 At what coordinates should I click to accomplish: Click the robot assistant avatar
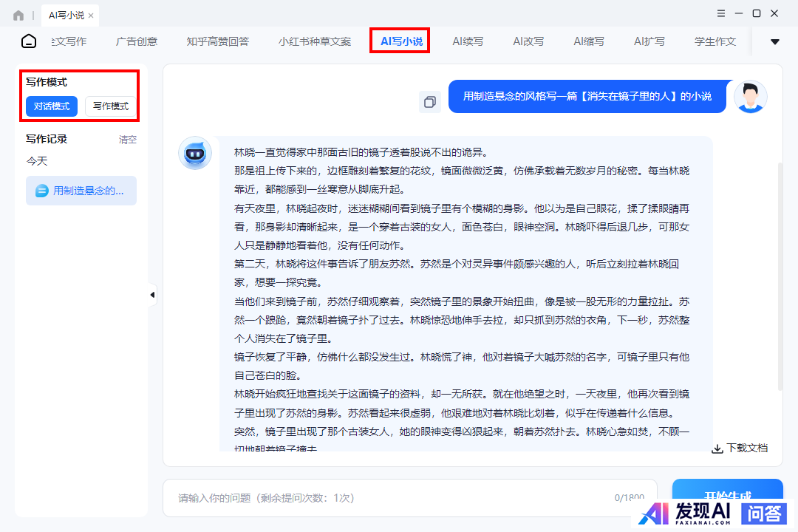[x=195, y=154]
